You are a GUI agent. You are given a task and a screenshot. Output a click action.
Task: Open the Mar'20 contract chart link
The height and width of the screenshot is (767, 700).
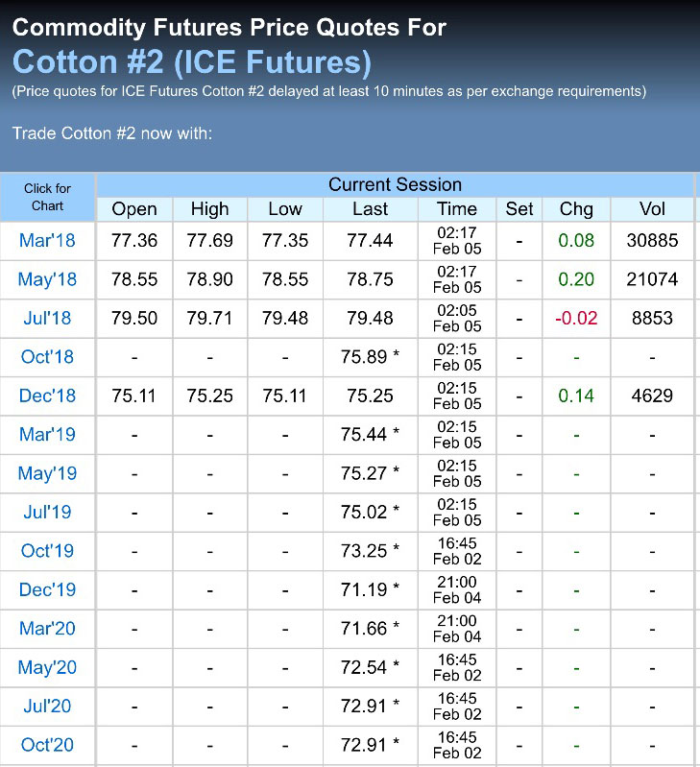47,629
